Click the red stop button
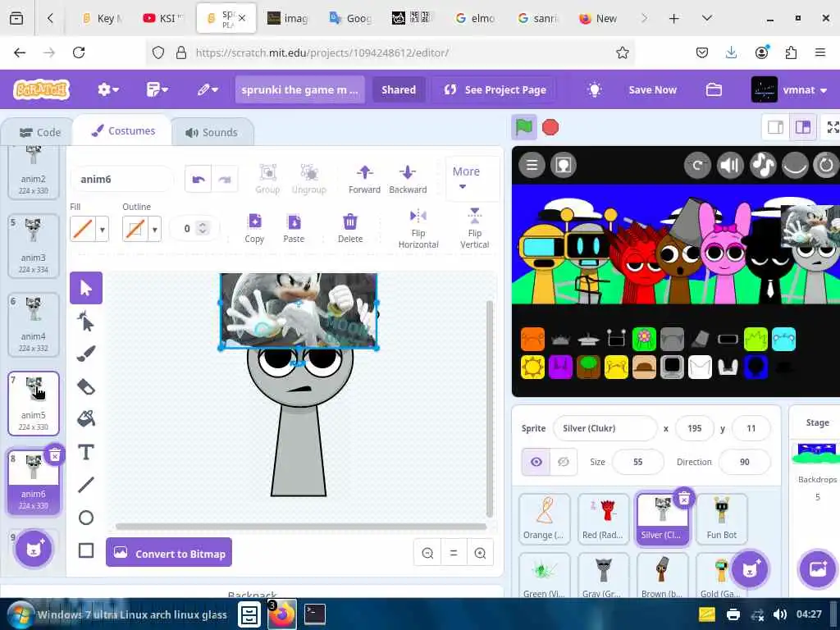The image size is (840, 630). pos(550,127)
